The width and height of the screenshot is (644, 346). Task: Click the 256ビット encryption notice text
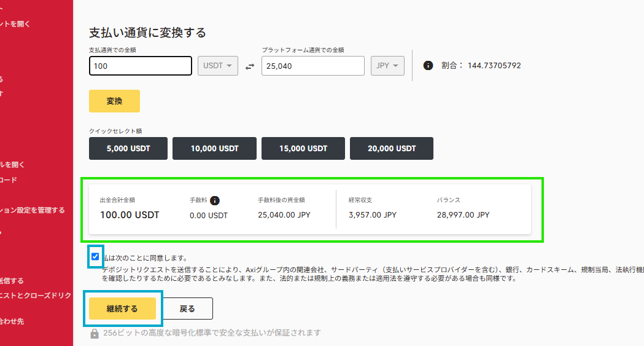[212, 333]
